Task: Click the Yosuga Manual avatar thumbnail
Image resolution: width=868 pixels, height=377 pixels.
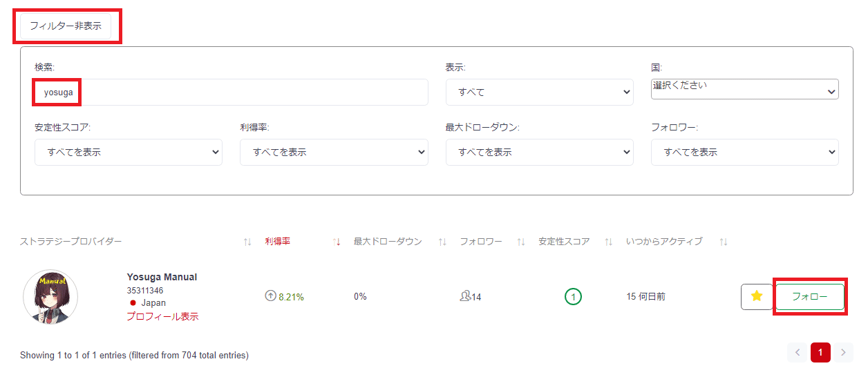Action: [x=50, y=297]
